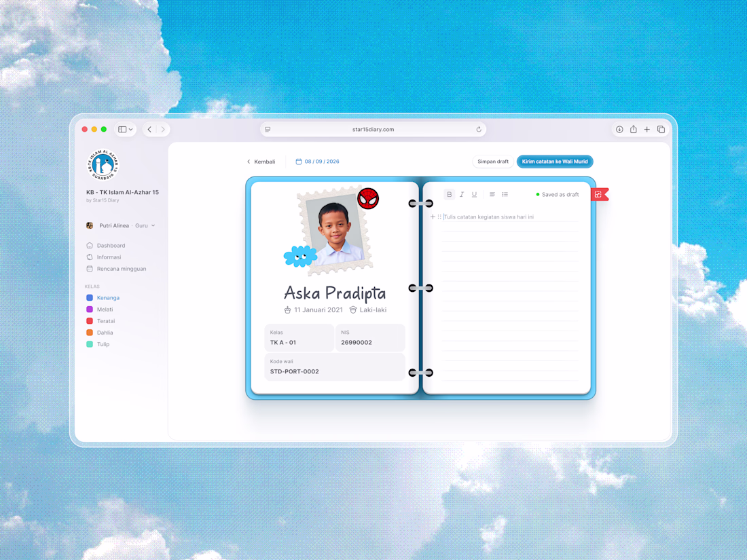Screen dimensions: 747x560
Task: Click the 'Saved as draft' status text
Action: [x=560, y=194]
